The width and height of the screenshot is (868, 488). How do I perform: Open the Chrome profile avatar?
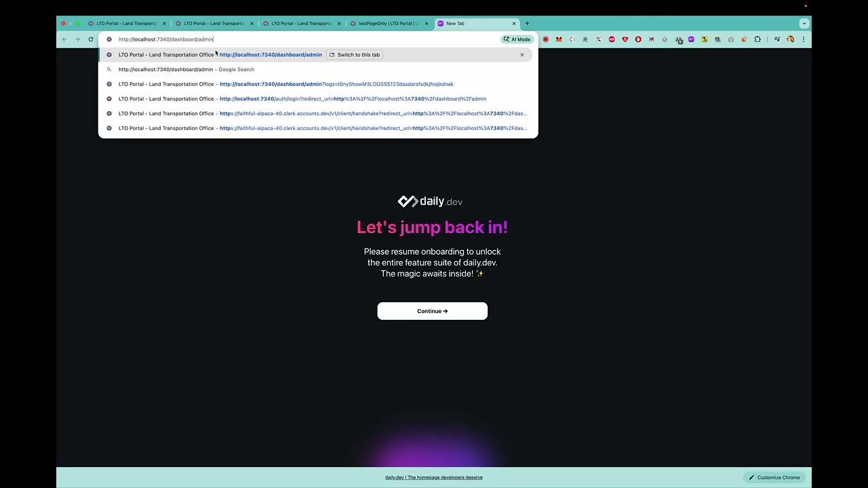pos(790,39)
